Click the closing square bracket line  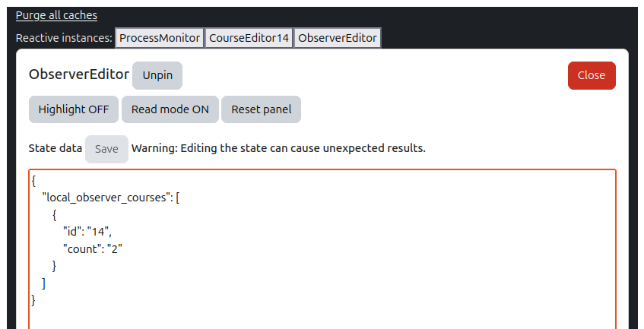44,283
